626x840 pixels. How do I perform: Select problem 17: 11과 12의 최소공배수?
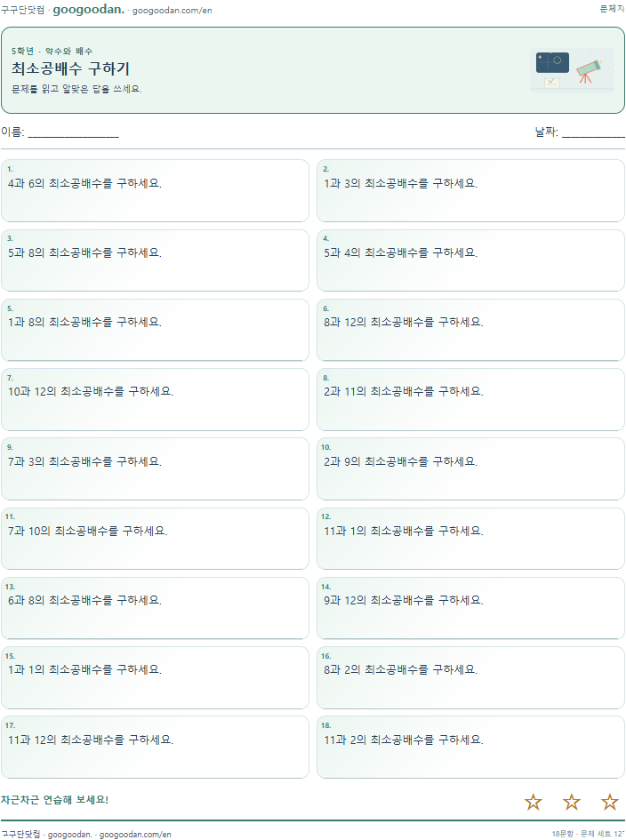click(155, 747)
